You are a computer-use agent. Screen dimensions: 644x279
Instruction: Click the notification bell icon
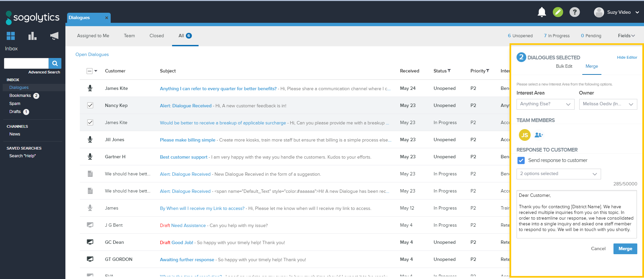542,12
